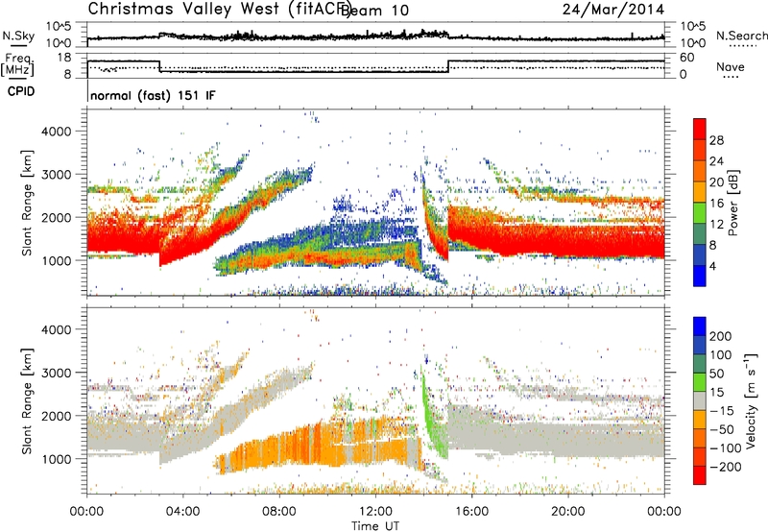This screenshot has height=532, width=768.
Task: Click the red segment of the Power colorbar
Action: click(700, 129)
